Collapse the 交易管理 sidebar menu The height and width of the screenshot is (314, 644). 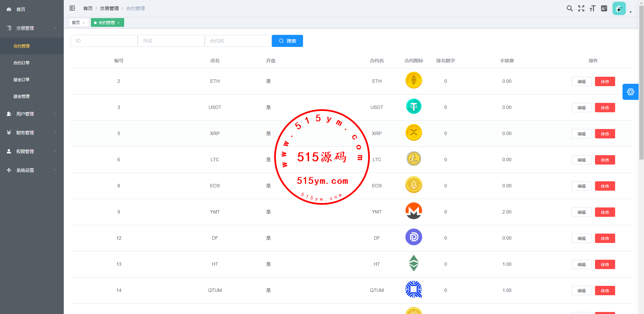[x=32, y=28]
